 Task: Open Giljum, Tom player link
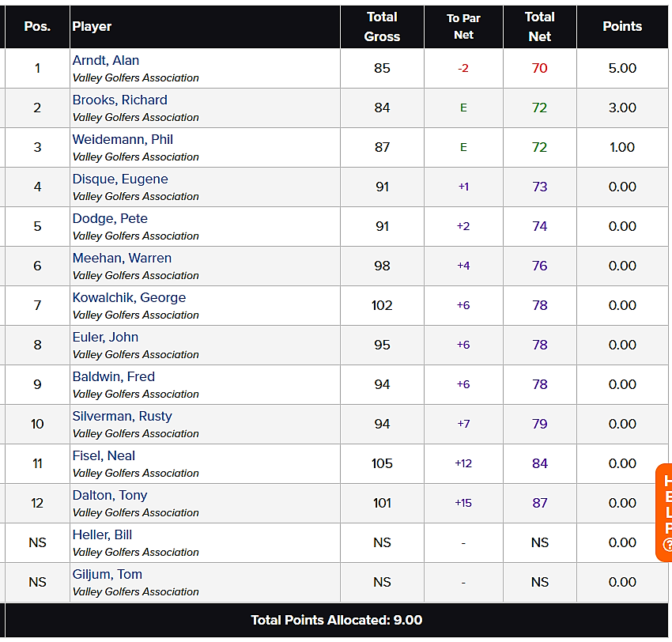coord(108,574)
